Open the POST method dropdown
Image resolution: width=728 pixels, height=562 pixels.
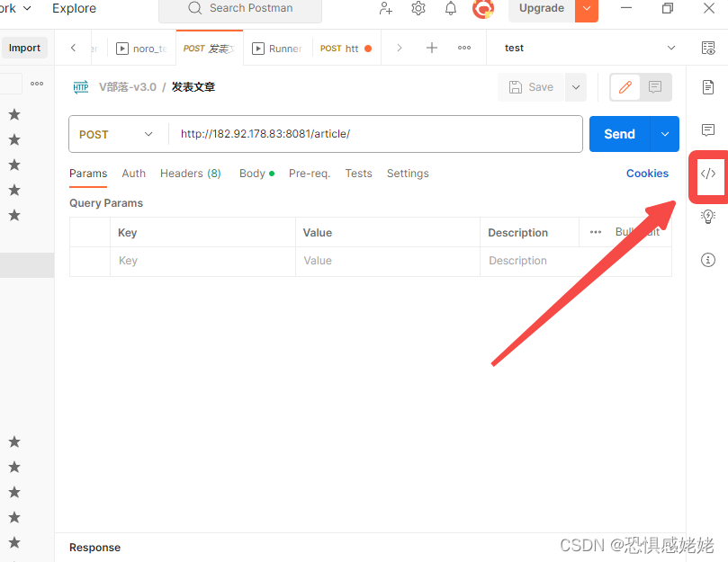[x=116, y=134]
